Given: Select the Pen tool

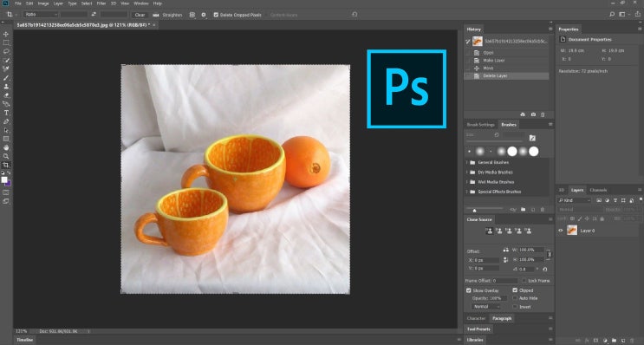Looking at the screenshot, I should click(x=6, y=121).
